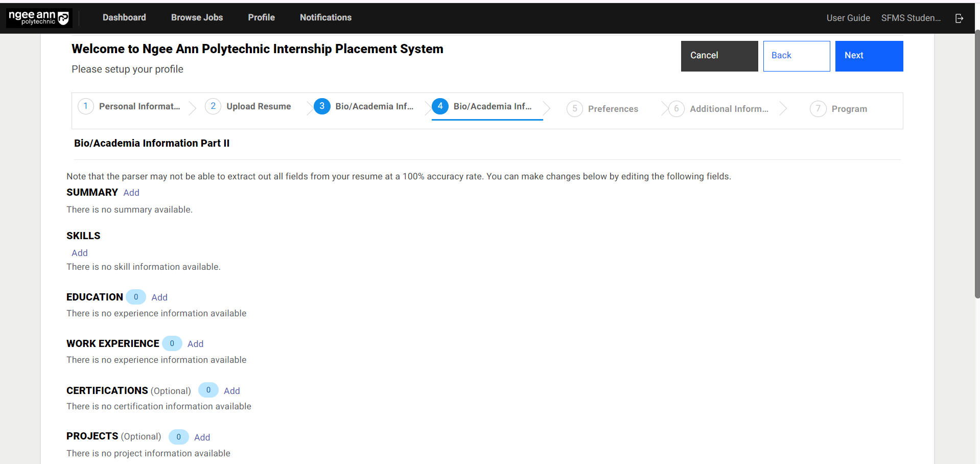Go to Browse Jobs page
This screenshot has width=980, height=464.
(197, 17)
